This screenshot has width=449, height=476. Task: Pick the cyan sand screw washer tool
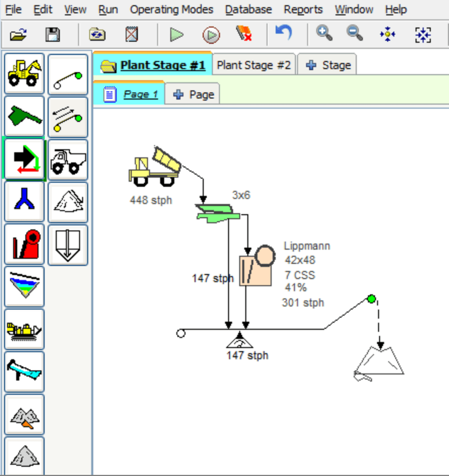tap(24, 371)
